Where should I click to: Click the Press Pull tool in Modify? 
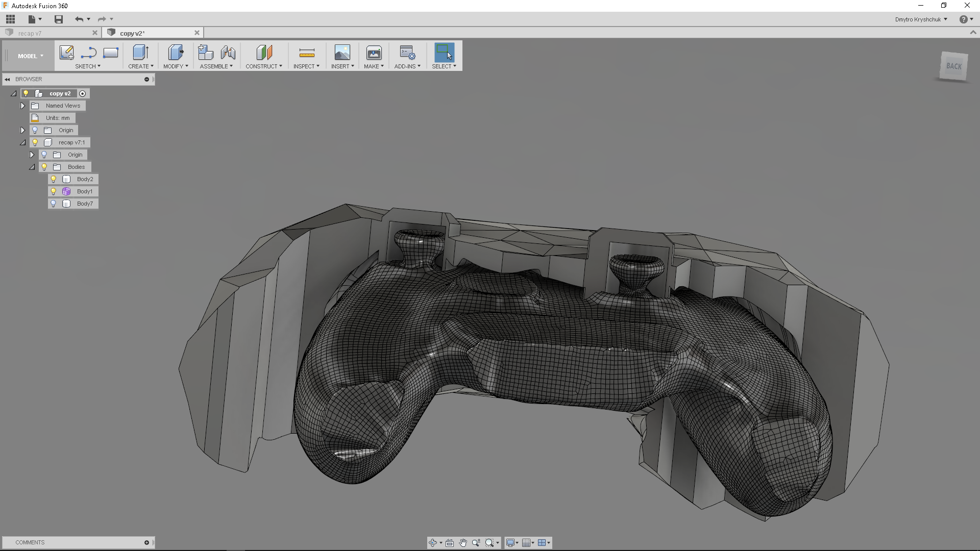click(x=175, y=53)
